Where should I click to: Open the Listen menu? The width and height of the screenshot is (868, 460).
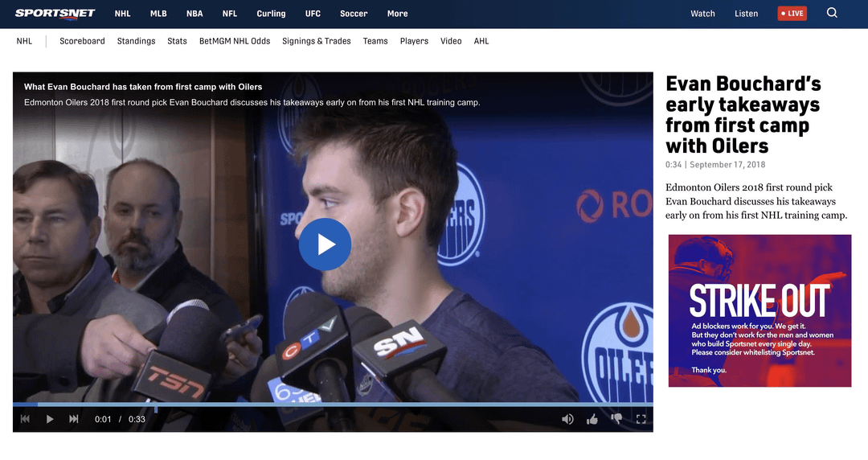click(746, 14)
